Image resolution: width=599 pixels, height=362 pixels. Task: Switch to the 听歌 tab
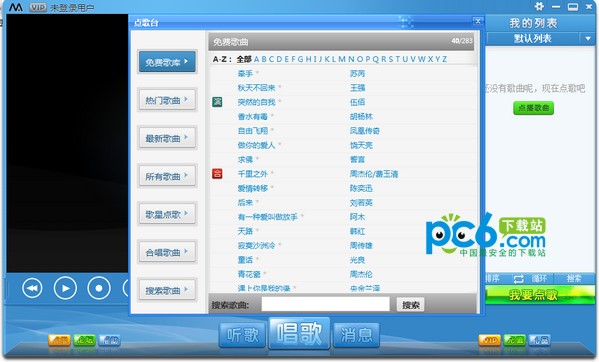coord(243,335)
